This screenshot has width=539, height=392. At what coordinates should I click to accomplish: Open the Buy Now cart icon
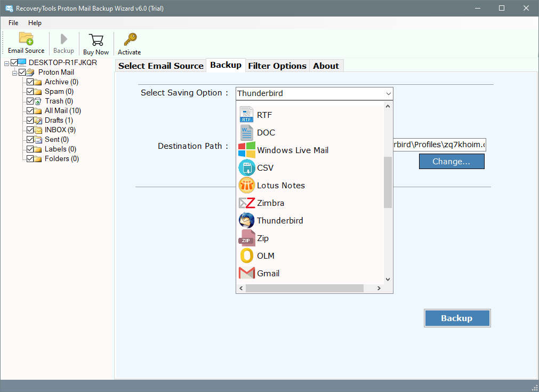pyautogui.click(x=96, y=39)
